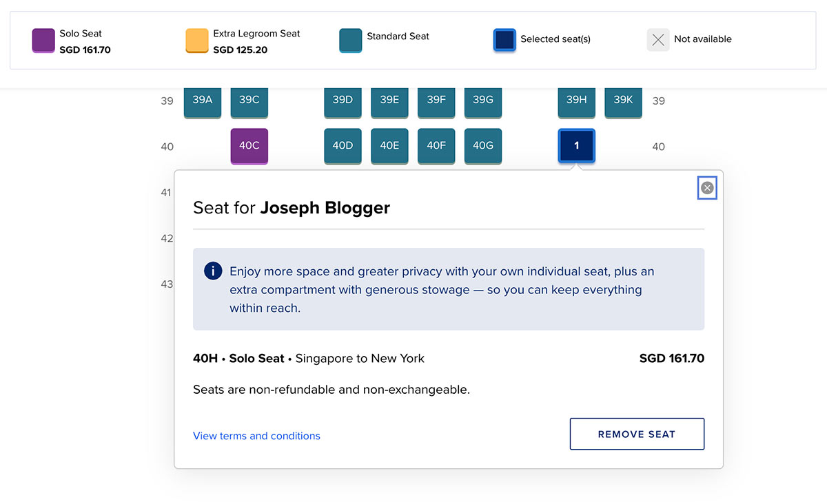Image resolution: width=827 pixels, height=504 pixels.
Task: Click the purple Solo Seat legend swatch
Action: point(43,41)
